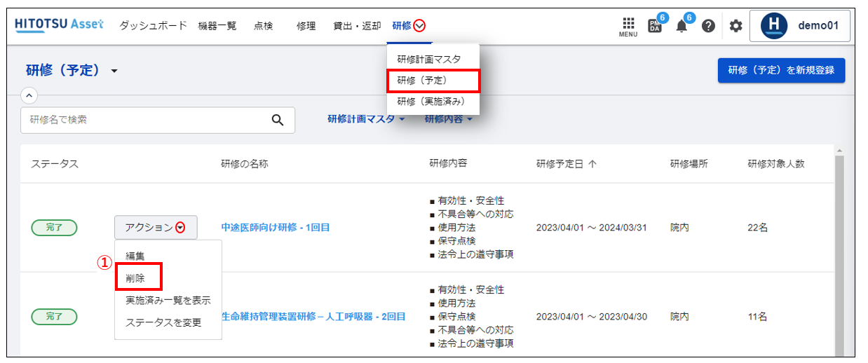
Task: Open the 生命維持管理装置研修 人工呼吸器 2回目 link
Action: [x=313, y=317]
